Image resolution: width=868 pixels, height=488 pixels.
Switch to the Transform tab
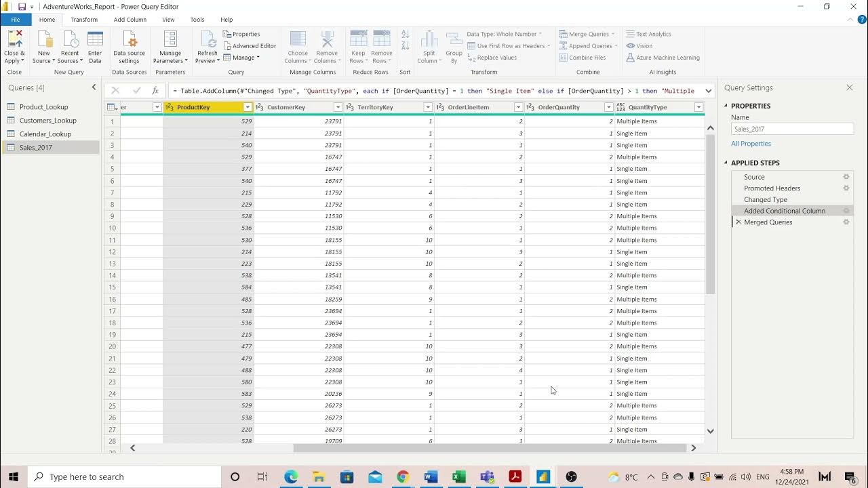pos(84,20)
